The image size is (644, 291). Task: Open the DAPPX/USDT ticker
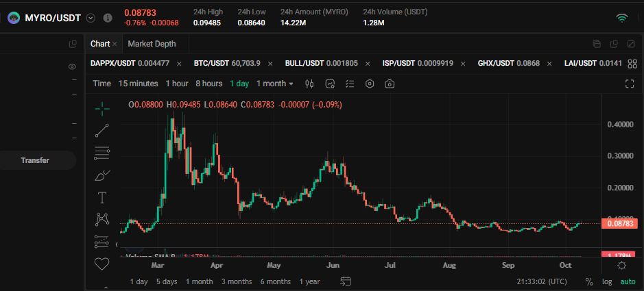pyautogui.click(x=130, y=64)
